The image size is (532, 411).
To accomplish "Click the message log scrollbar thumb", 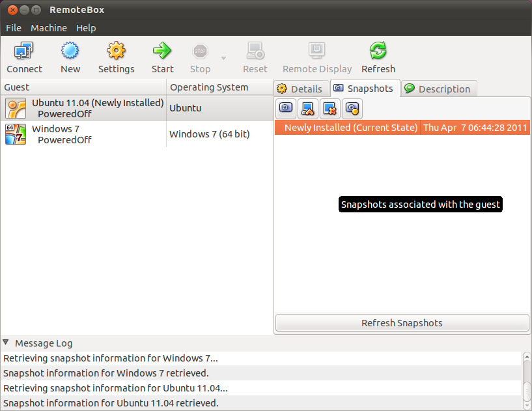I will (527, 391).
